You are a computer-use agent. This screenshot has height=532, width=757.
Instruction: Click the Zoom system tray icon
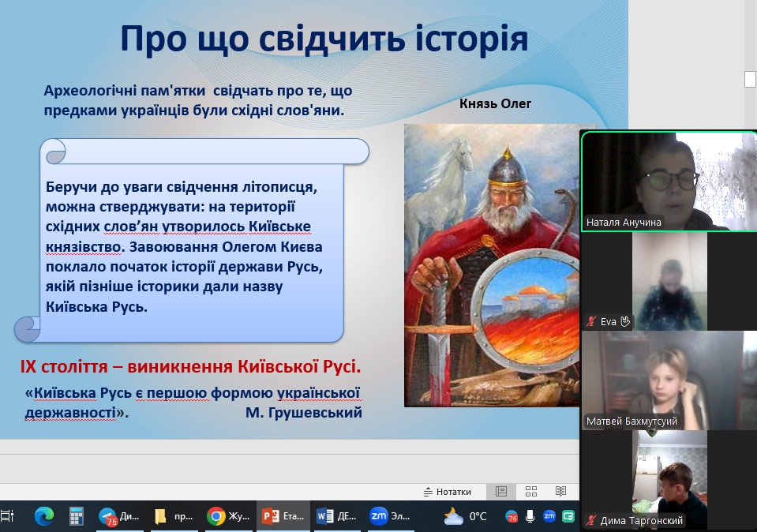pyautogui.click(x=549, y=516)
